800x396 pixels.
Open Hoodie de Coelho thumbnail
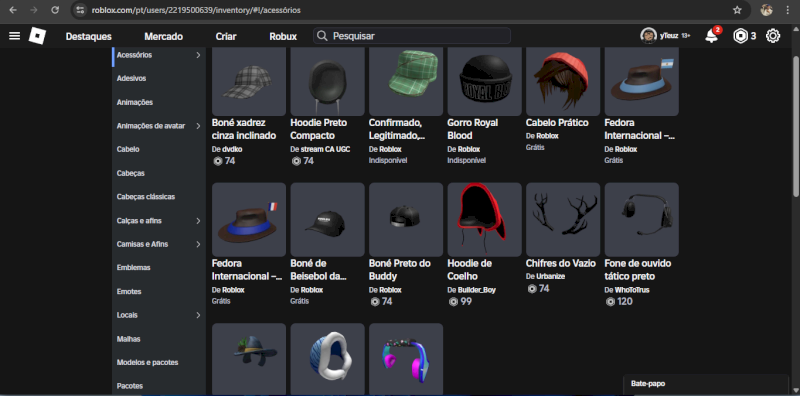[485, 219]
